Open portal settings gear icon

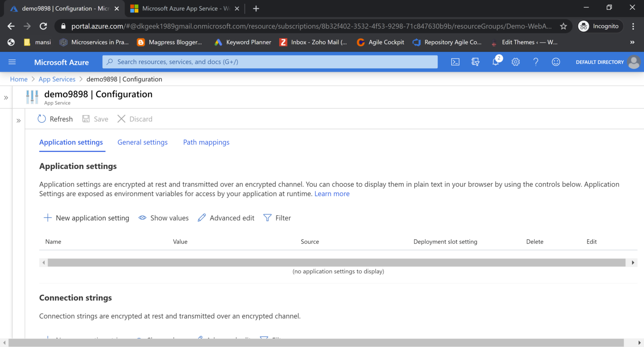(515, 62)
